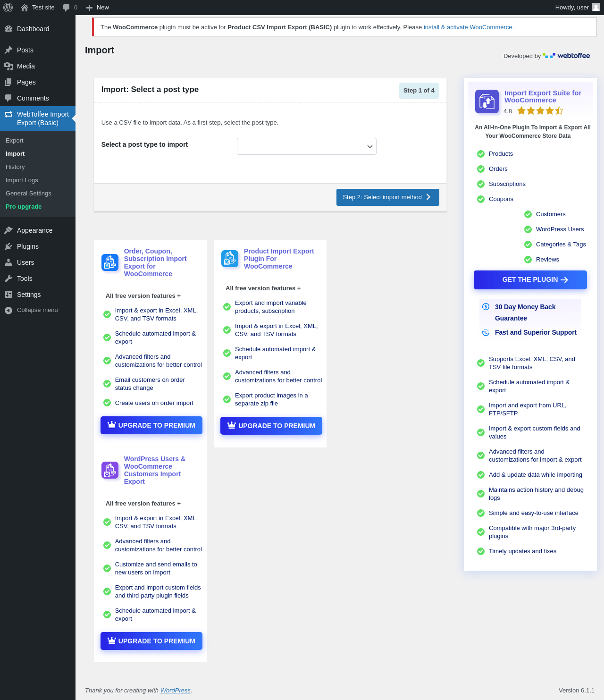Open the comments bubble icon in admin bar

pos(67,8)
